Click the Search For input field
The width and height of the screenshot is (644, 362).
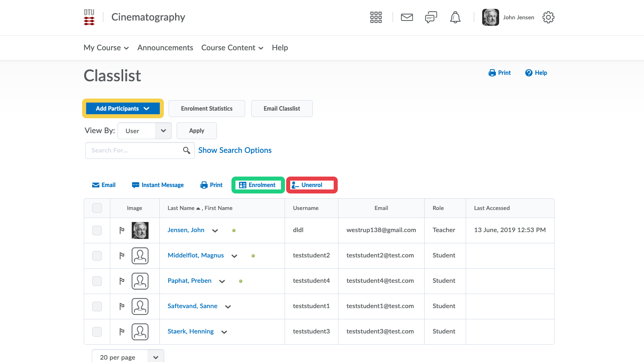(x=134, y=150)
